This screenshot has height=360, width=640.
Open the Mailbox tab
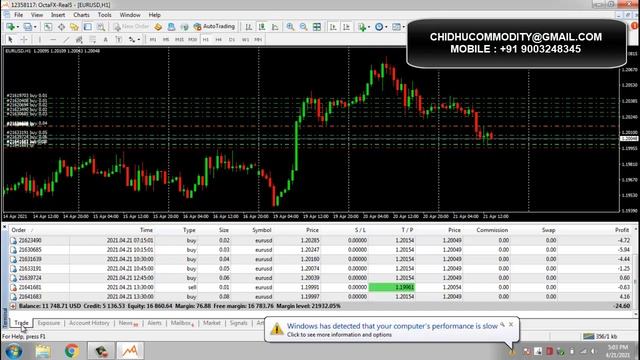point(182,323)
